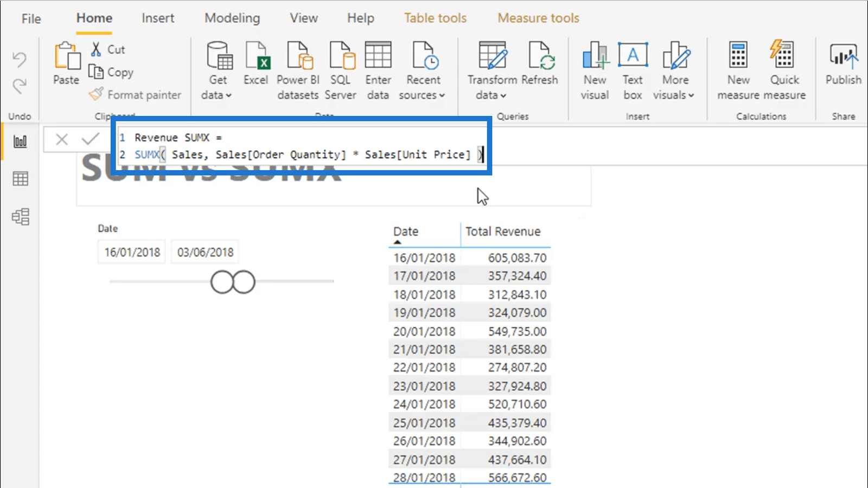
Task: Click the Date slicer title
Action: 107,228
